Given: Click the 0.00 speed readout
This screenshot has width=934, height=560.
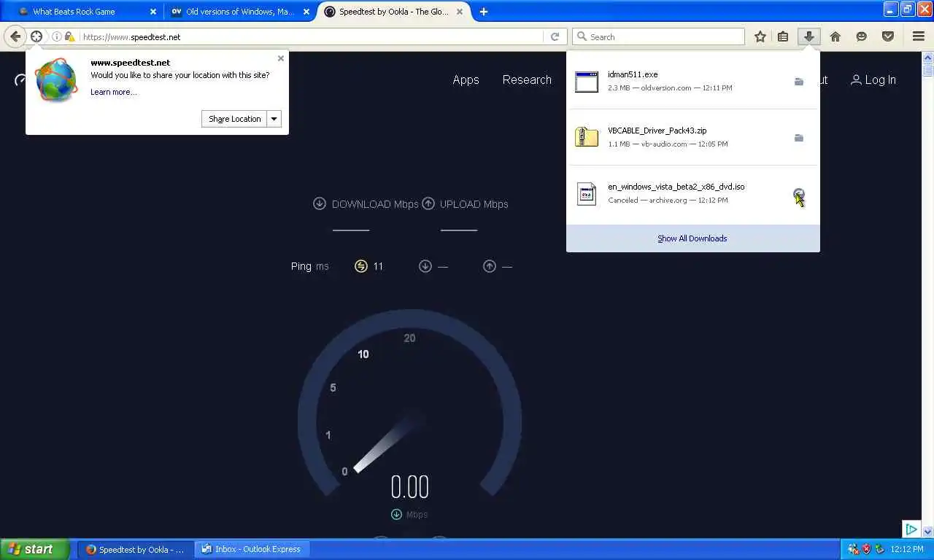Looking at the screenshot, I should click(x=409, y=487).
